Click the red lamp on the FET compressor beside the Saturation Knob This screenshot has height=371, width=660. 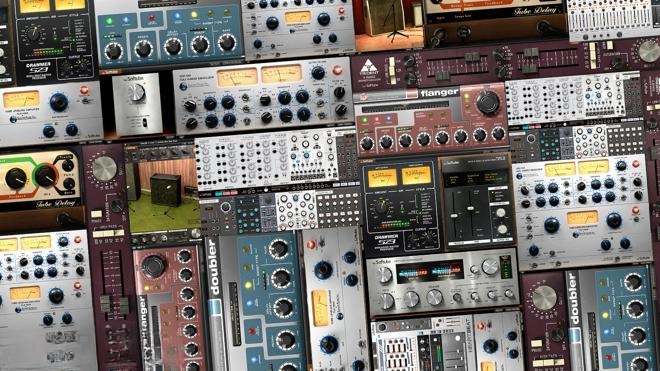pos(337,71)
